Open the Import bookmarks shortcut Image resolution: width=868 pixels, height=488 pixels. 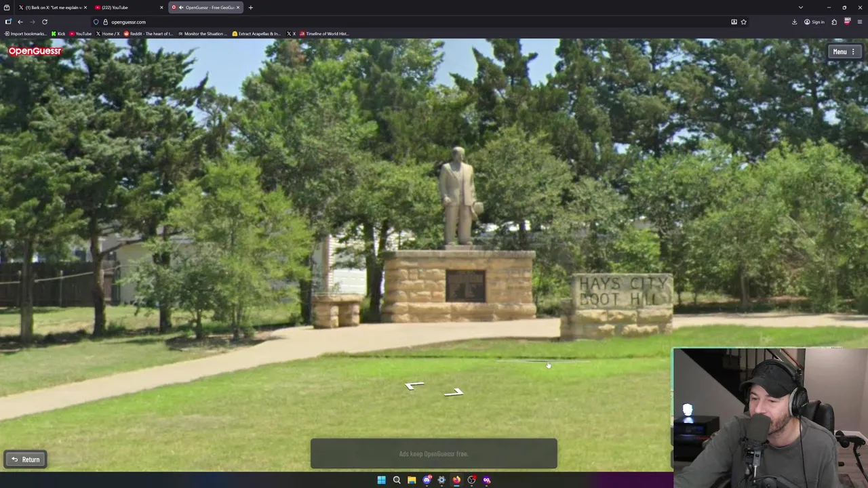[25, 33]
